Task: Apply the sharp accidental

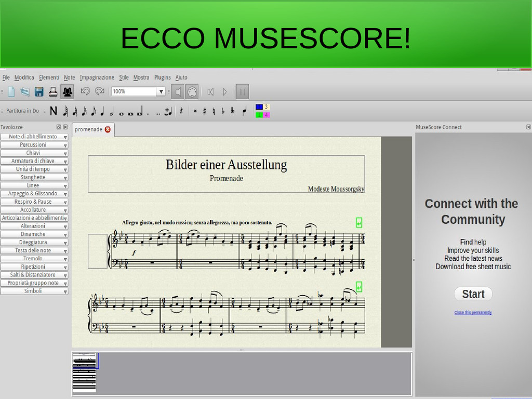Action: 204,111
